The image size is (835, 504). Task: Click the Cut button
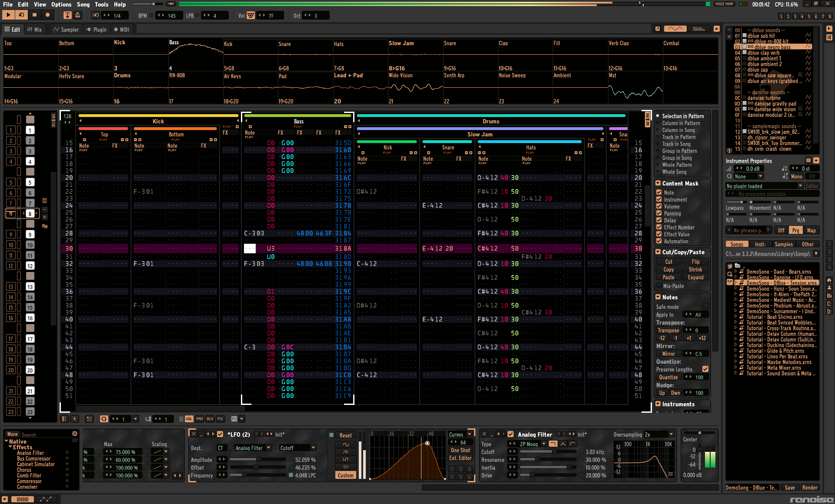[668, 262]
